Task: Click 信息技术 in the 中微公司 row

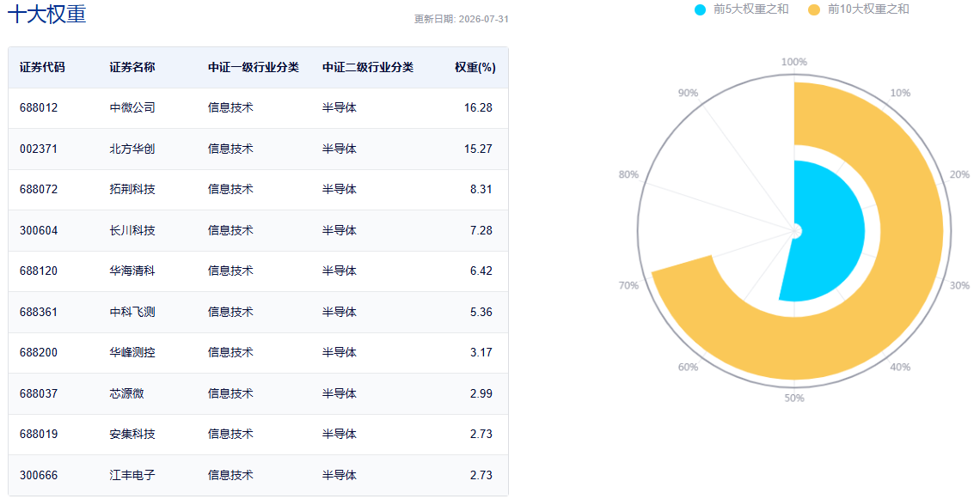Action: point(230,108)
